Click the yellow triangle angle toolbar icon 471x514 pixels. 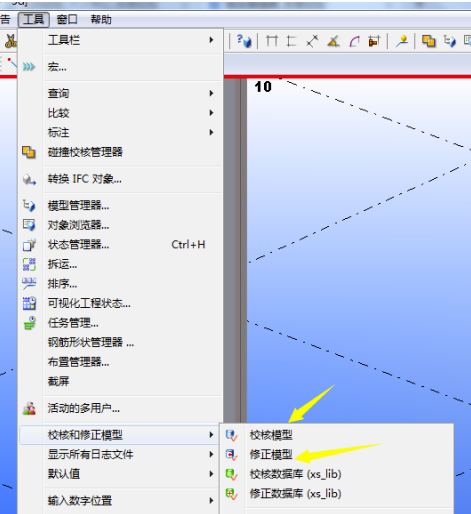tap(333, 41)
